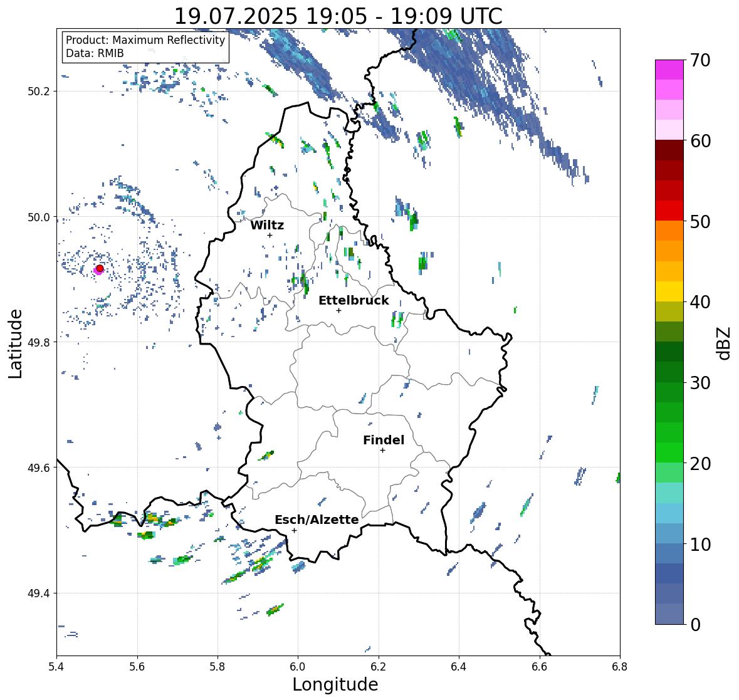Click the colorbar tick label 50
Viewport: 739px width, 700px height.
(700, 221)
